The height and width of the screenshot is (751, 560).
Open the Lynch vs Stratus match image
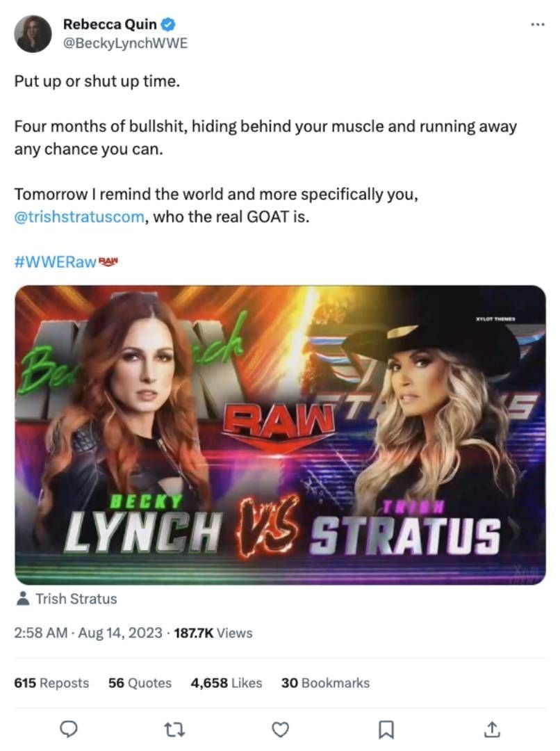(x=280, y=435)
